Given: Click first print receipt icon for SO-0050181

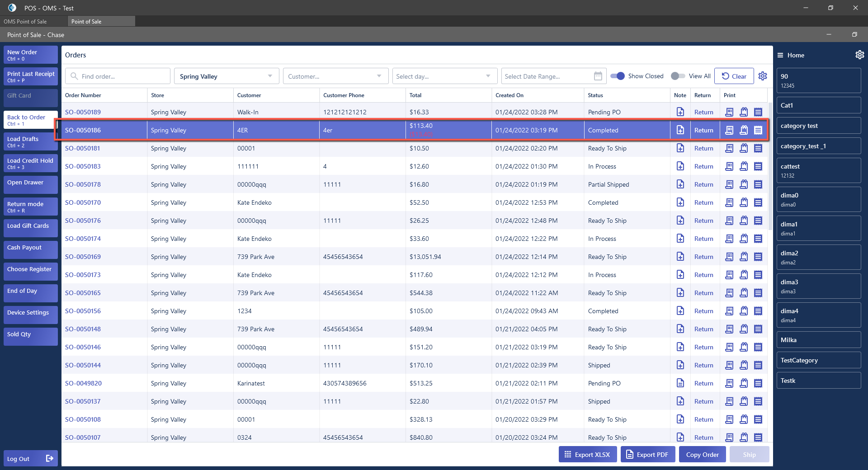Looking at the screenshot, I should pos(729,148).
